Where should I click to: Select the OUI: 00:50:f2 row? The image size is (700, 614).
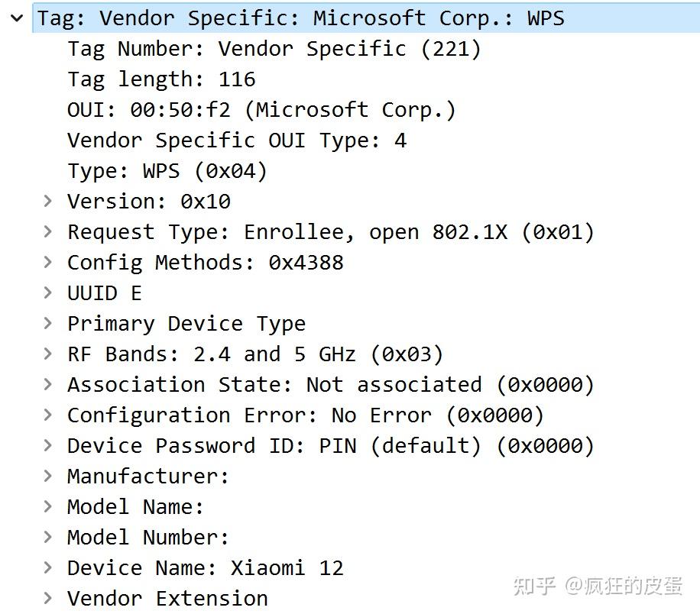coord(261,110)
